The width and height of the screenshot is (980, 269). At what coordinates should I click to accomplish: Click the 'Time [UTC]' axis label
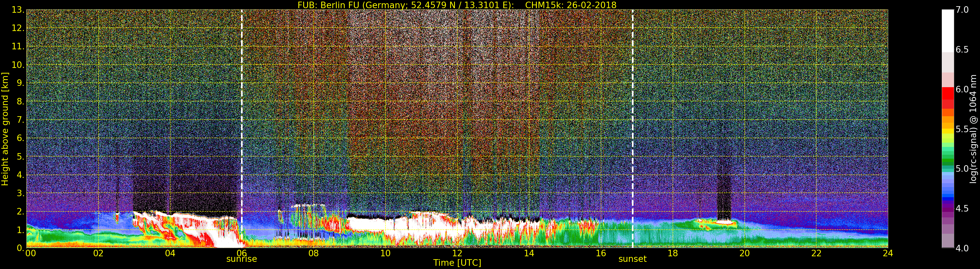point(457,263)
